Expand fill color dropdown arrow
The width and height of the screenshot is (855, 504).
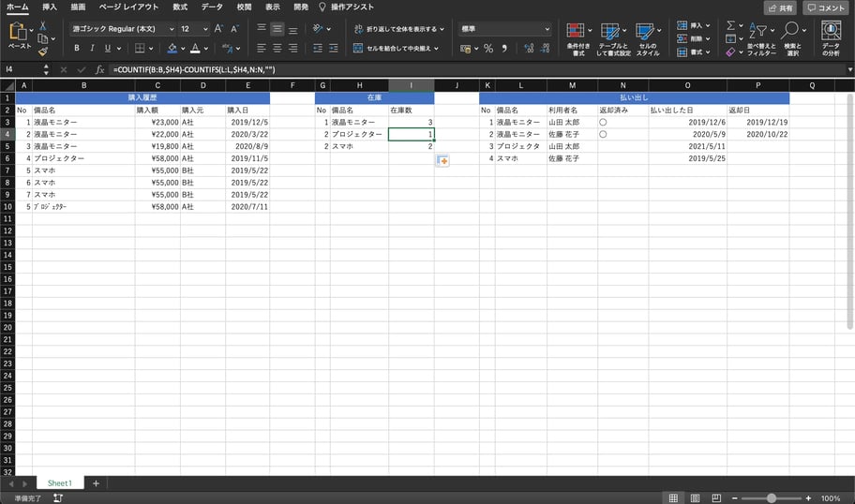click(x=183, y=49)
